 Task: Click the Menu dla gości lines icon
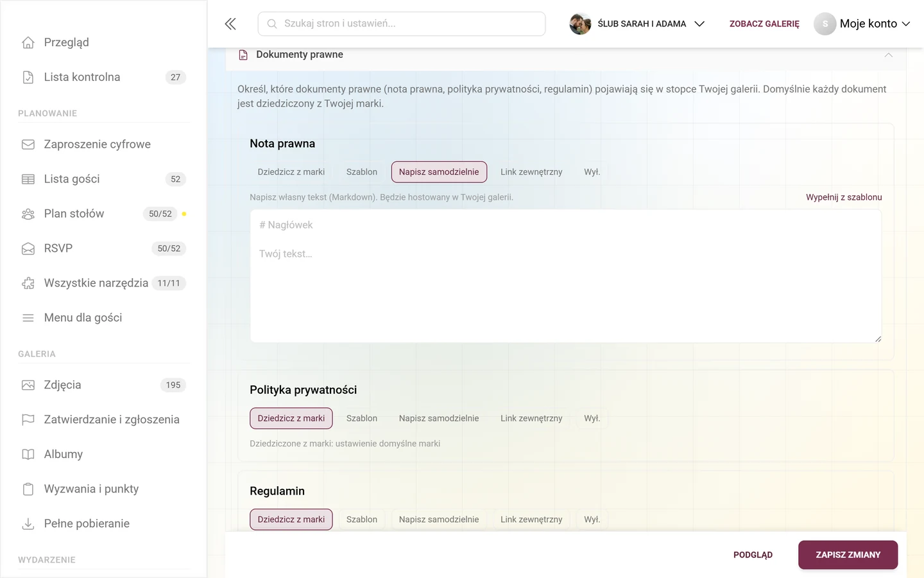click(28, 318)
